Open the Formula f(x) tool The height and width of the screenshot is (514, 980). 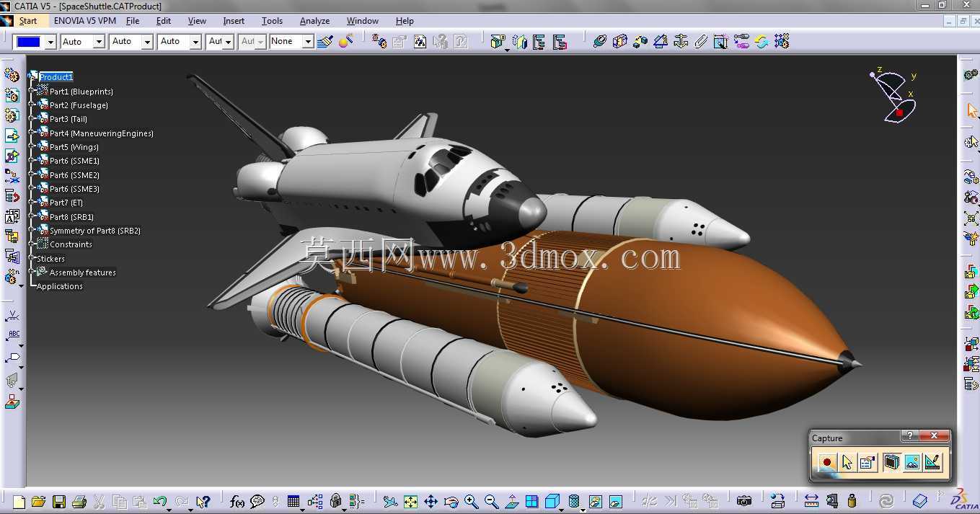(x=237, y=501)
